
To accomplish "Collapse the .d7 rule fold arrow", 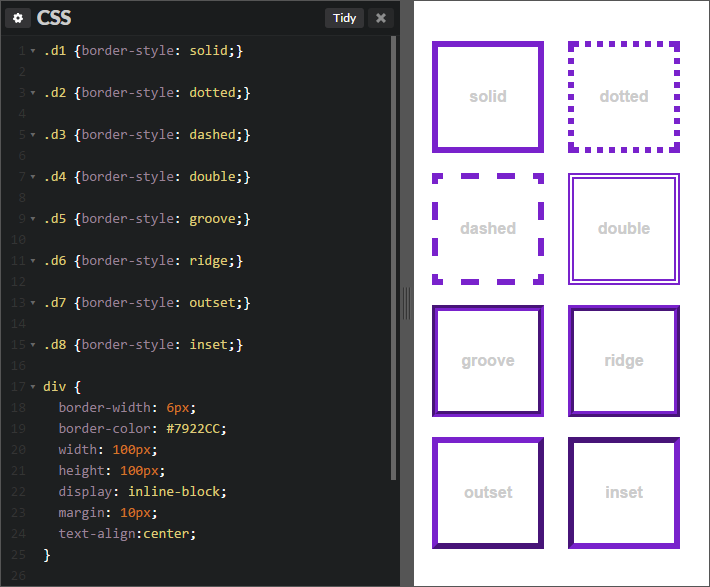I will (x=33, y=303).
